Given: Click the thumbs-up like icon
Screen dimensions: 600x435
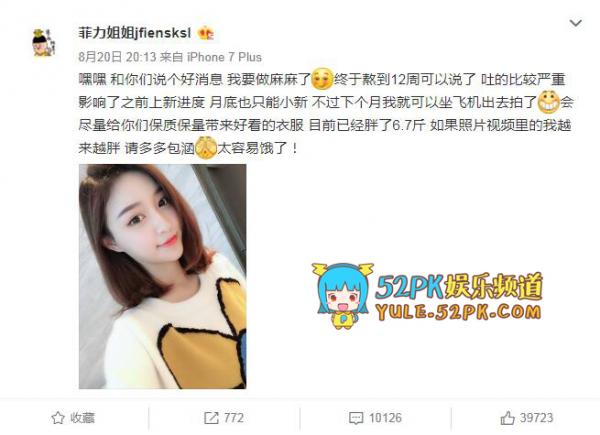Looking at the screenshot, I should tap(507, 418).
